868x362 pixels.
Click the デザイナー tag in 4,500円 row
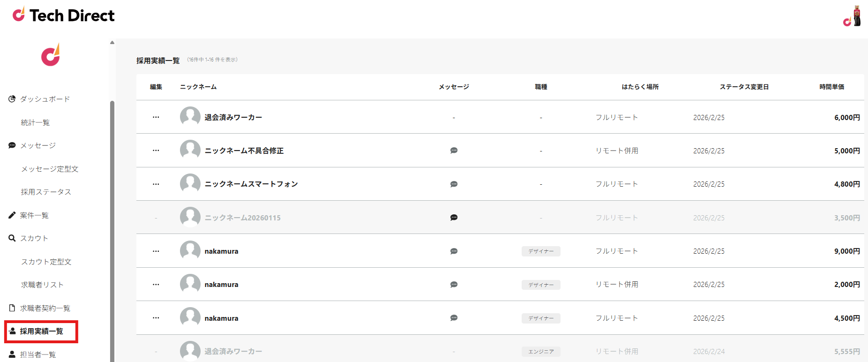click(x=541, y=318)
